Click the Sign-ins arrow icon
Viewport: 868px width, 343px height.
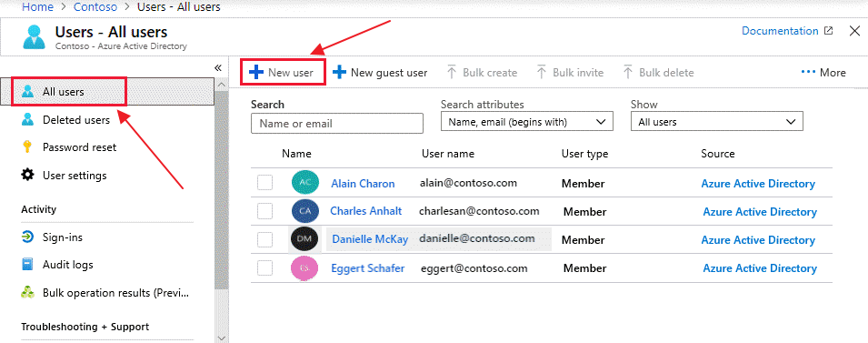pyautogui.click(x=27, y=237)
